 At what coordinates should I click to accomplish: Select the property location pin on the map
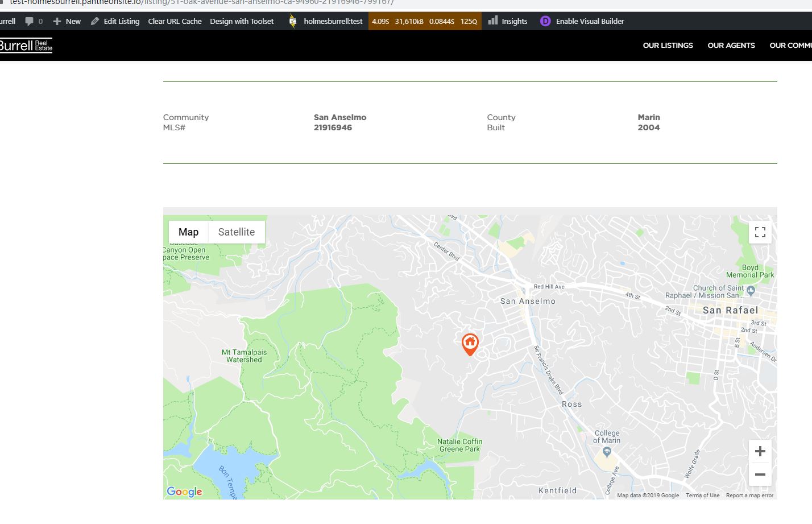[x=470, y=344]
